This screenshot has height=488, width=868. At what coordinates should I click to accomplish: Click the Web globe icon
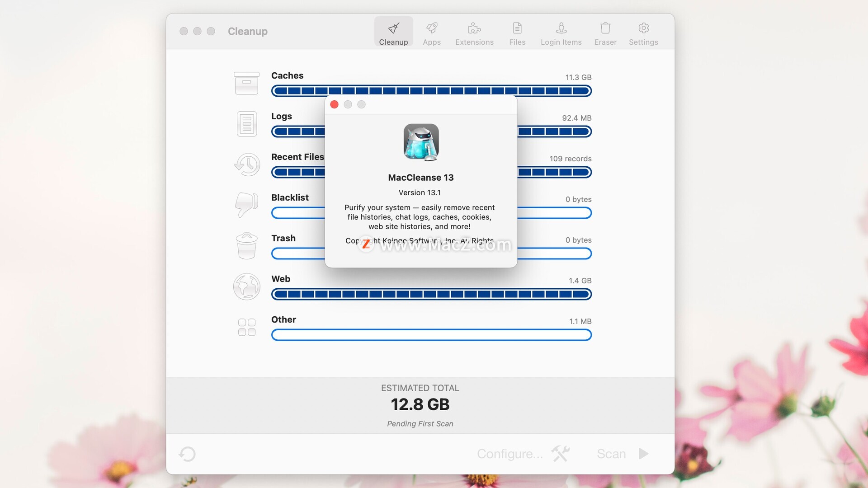click(247, 286)
